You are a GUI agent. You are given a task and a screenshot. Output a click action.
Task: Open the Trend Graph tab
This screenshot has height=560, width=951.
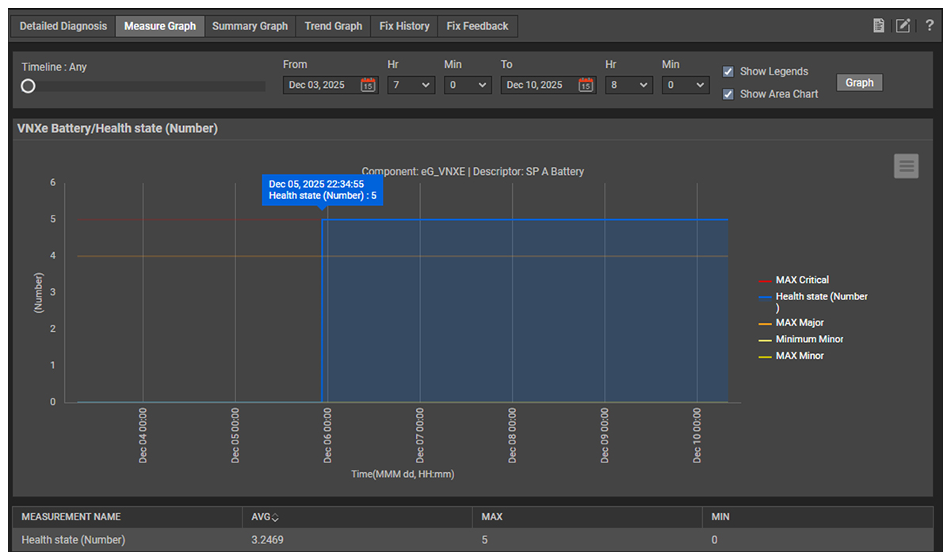click(333, 26)
